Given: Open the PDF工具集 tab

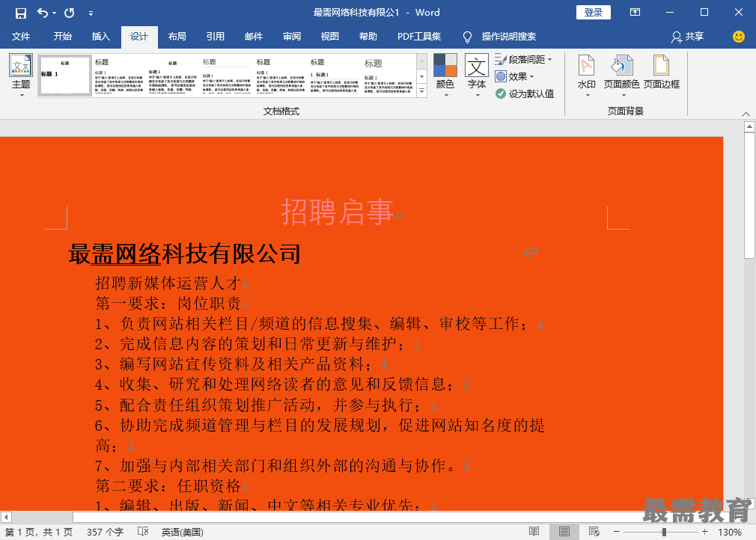Looking at the screenshot, I should 419,37.
